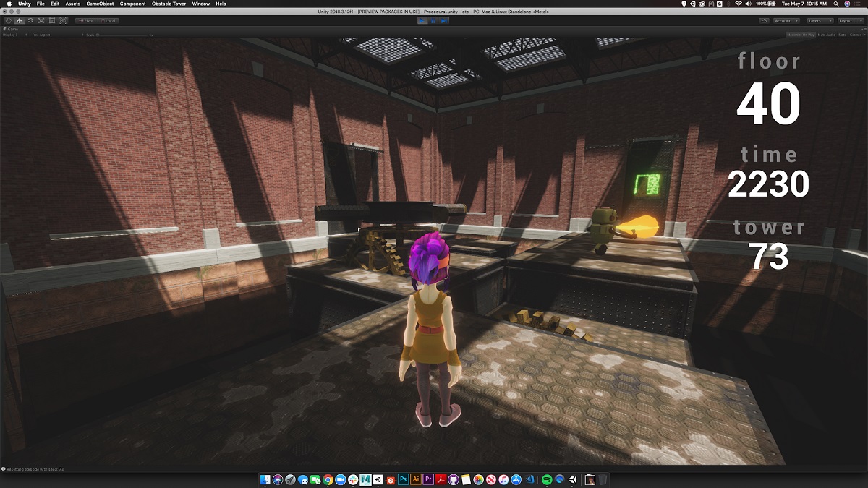Open Spotlight search in menu bar
This screenshot has width=868, height=488.
click(x=836, y=4)
